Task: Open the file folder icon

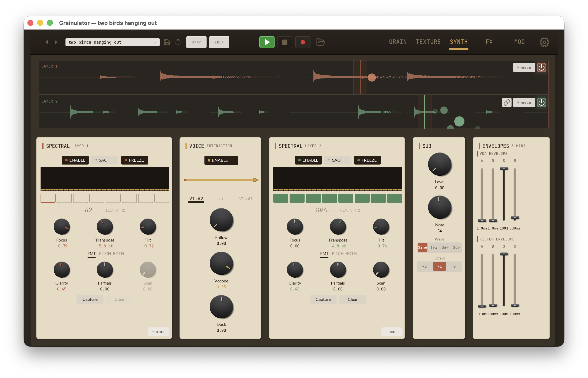Action: [x=320, y=42]
